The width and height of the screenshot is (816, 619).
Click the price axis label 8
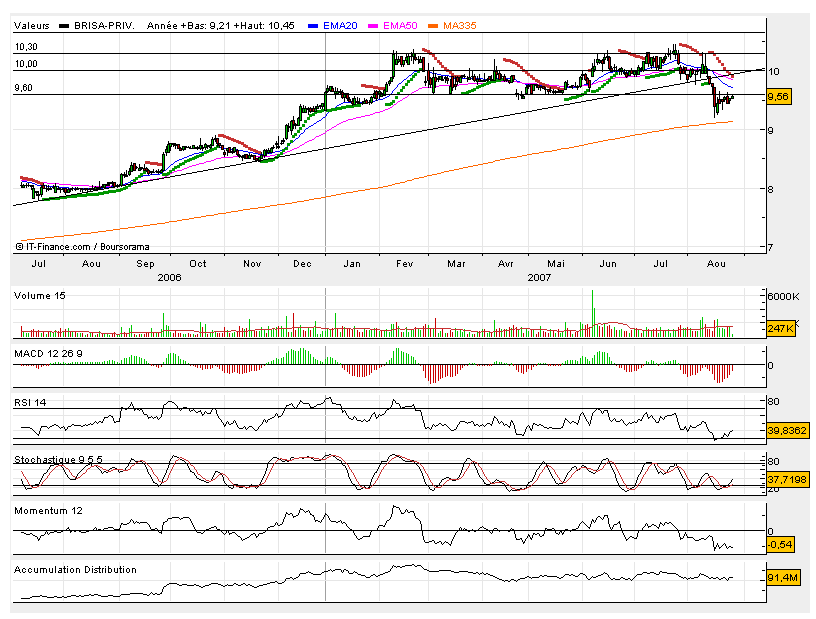(771, 190)
